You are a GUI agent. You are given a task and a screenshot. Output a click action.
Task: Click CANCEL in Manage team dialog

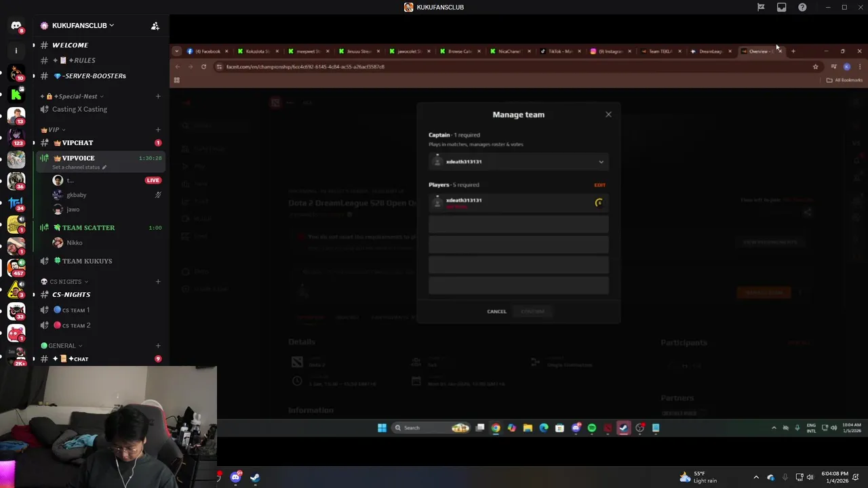click(496, 312)
